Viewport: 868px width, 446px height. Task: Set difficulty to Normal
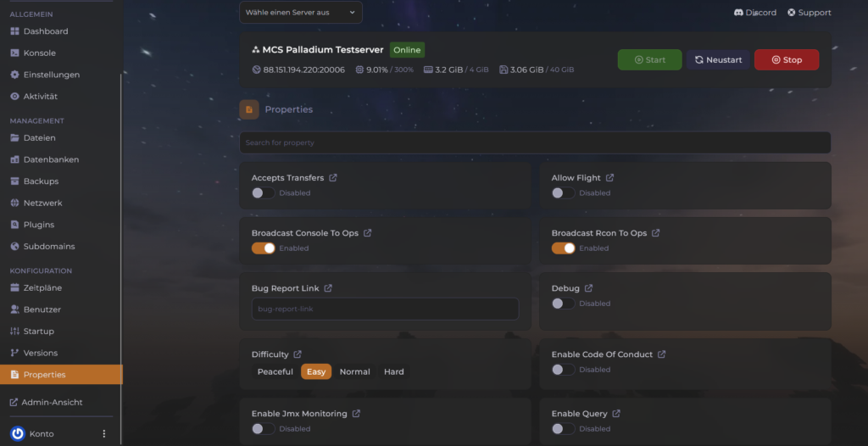coord(355,371)
